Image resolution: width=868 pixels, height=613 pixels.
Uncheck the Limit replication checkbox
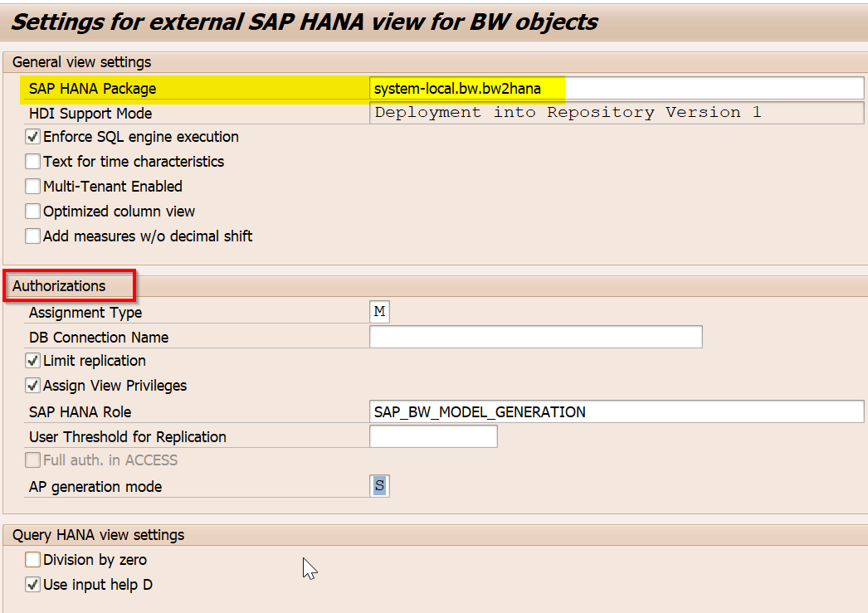click(32, 361)
